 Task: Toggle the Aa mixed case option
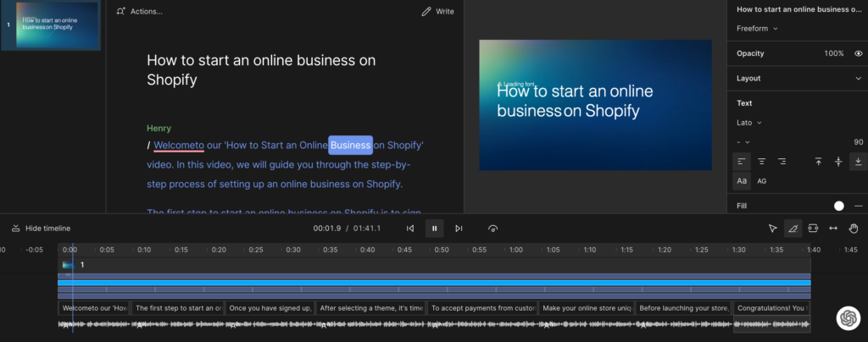(742, 181)
